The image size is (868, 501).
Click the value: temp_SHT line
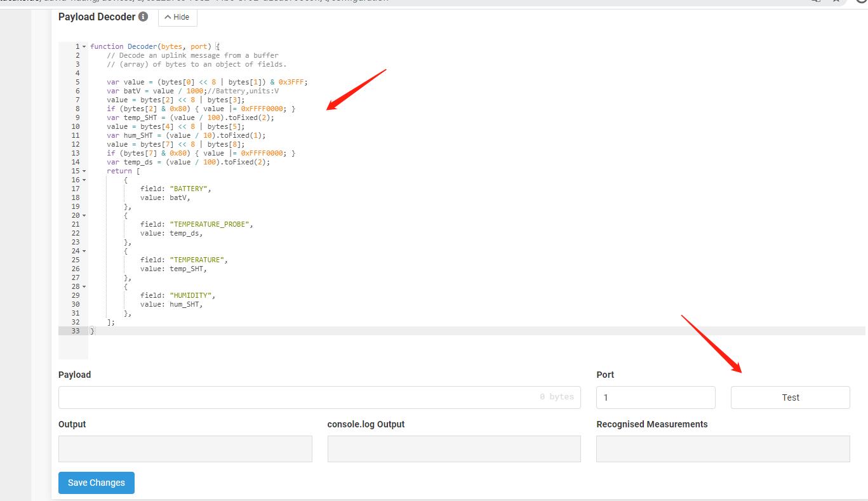click(x=173, y=269)
